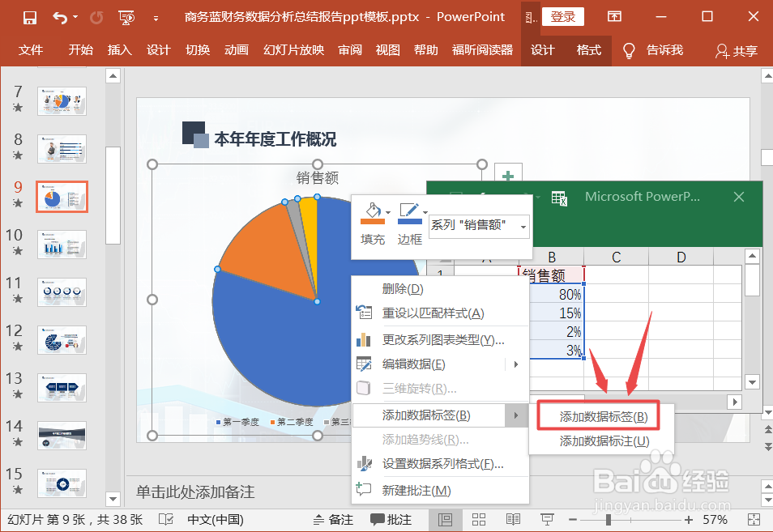Switch to reading view icon
773x532 pixels.
tap(513, 520)
